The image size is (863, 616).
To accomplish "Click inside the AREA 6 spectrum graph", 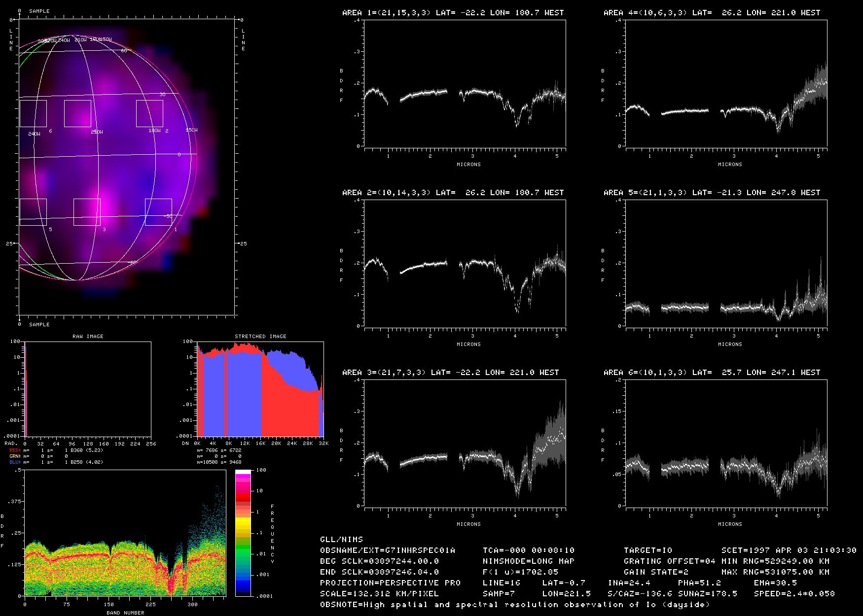I will (726, 443).
